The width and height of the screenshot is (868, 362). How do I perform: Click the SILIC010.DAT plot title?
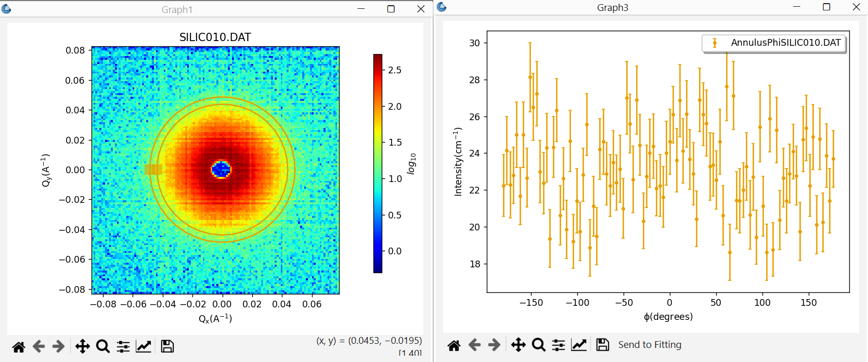215,37
